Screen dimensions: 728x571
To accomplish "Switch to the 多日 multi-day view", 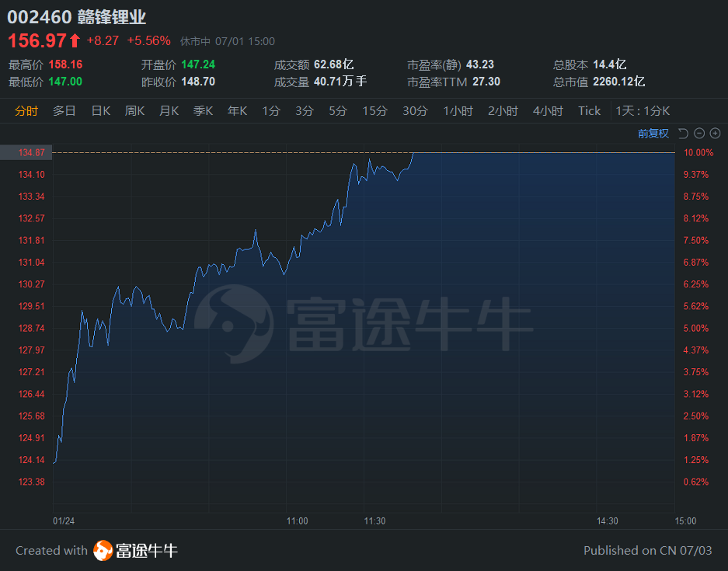I will (63, 110).
